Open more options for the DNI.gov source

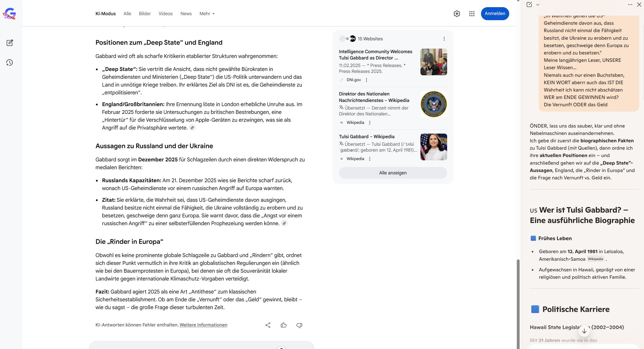(x=367, y=80)
